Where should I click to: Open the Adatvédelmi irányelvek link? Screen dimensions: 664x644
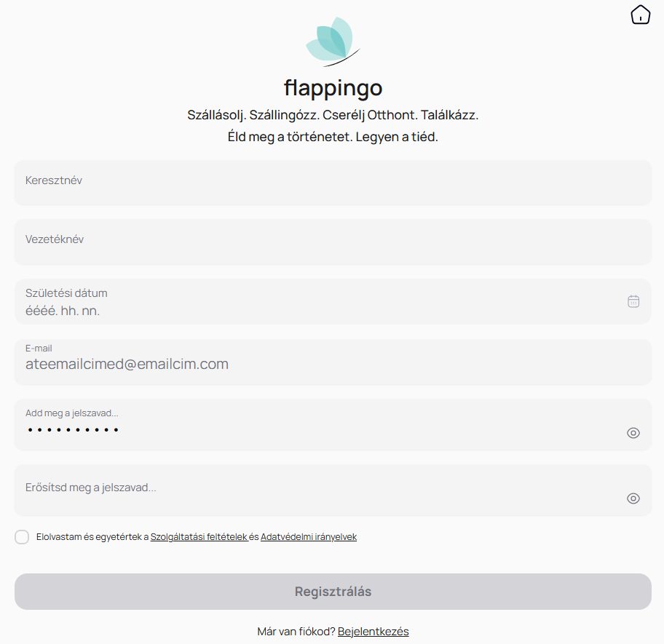(309, 537)
